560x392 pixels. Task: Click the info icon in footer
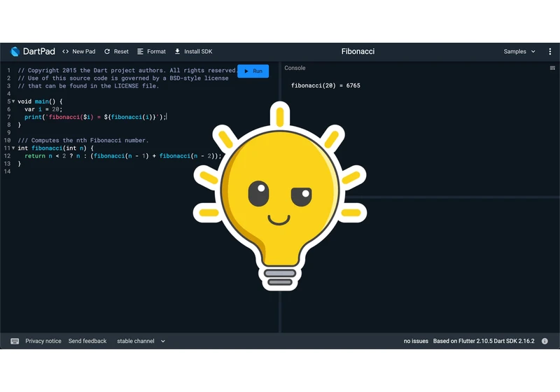tap(545, 341)
